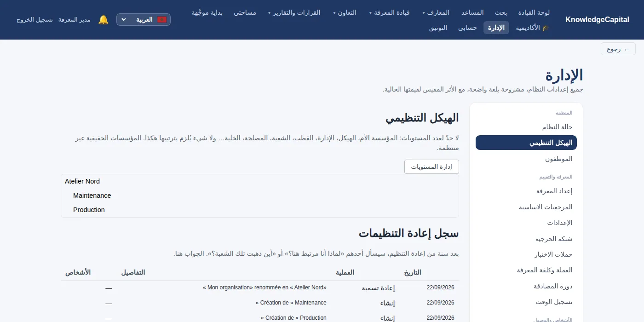Select the Atelier Nord tree node

(x=82, y=181)
